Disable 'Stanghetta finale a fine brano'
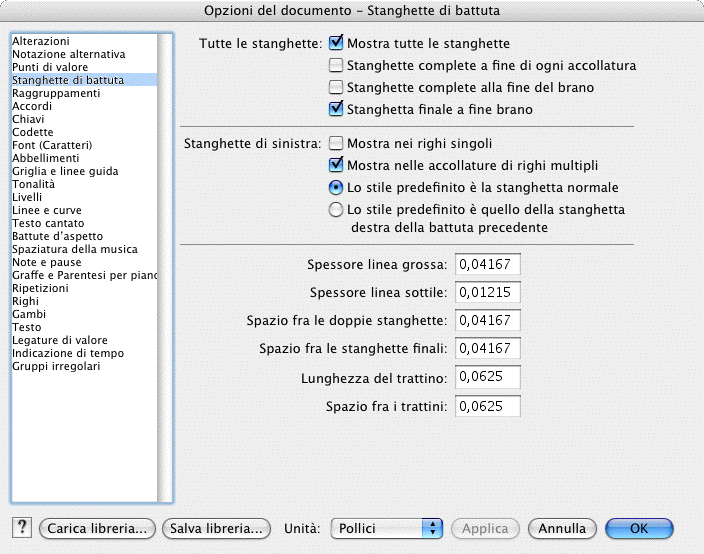 pos(337,109)
